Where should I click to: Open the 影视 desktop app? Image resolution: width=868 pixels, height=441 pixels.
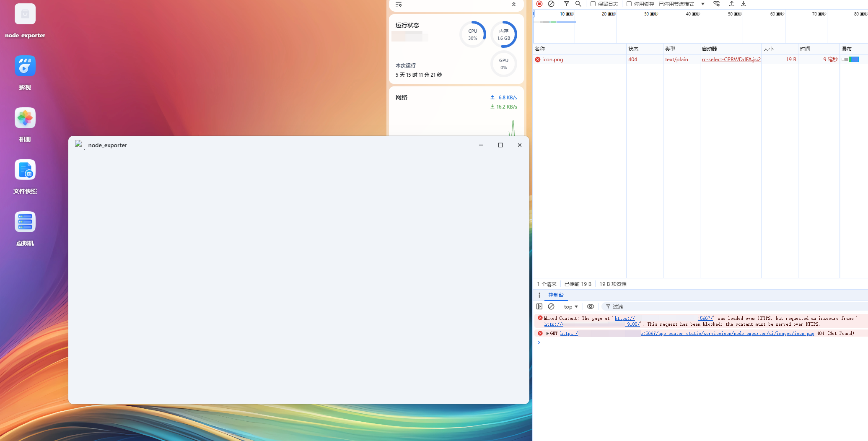point(25,66)
